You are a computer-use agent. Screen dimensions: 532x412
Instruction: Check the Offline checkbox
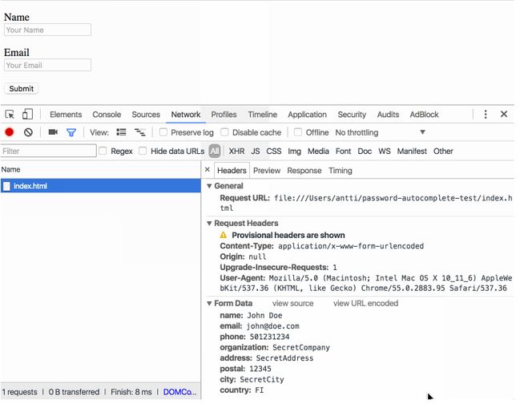point(298,132)
